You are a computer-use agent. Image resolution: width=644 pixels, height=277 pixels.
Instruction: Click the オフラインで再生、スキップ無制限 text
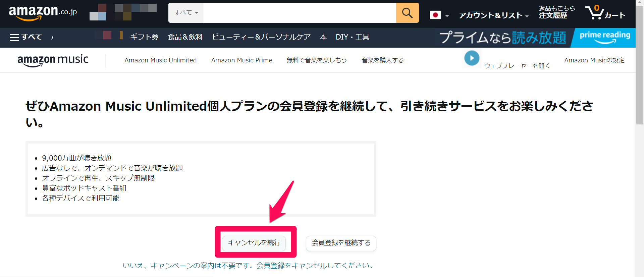(98, 178)
